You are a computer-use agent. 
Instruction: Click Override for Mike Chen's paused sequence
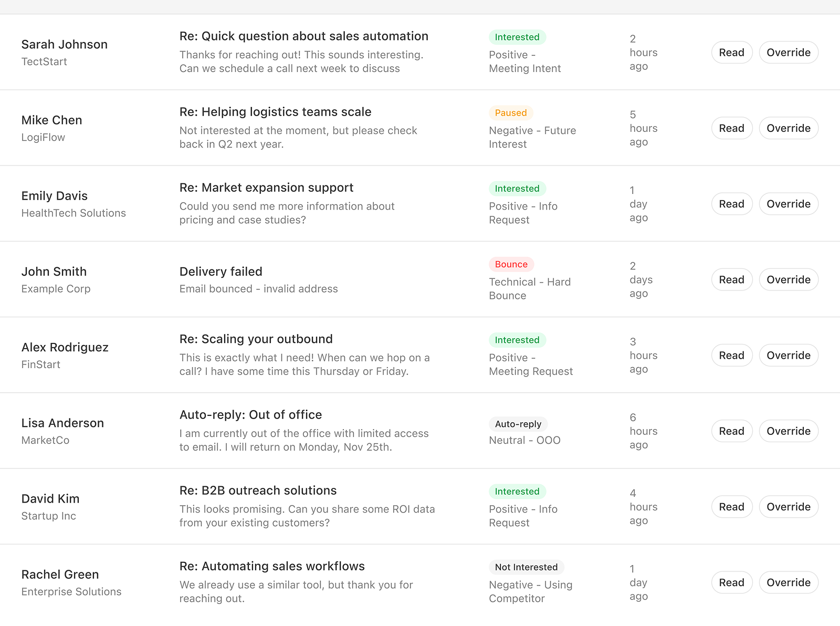point(789,128)
